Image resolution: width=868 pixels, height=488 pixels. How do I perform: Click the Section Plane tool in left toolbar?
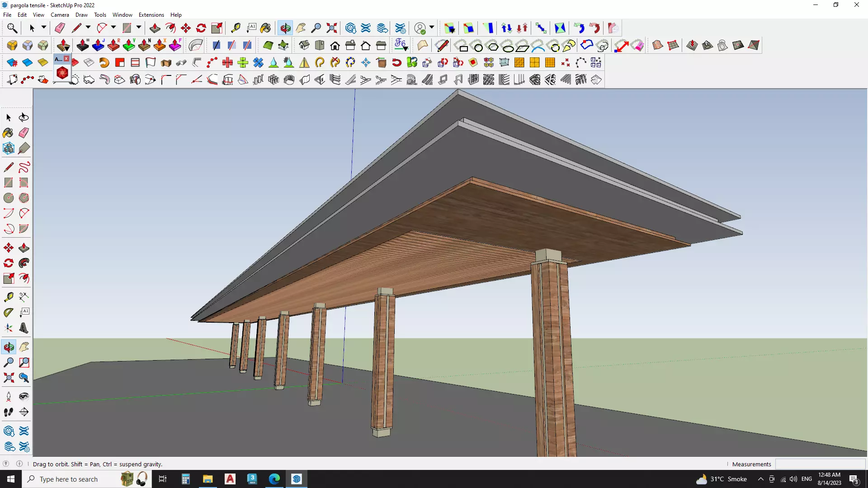point(24,412)
